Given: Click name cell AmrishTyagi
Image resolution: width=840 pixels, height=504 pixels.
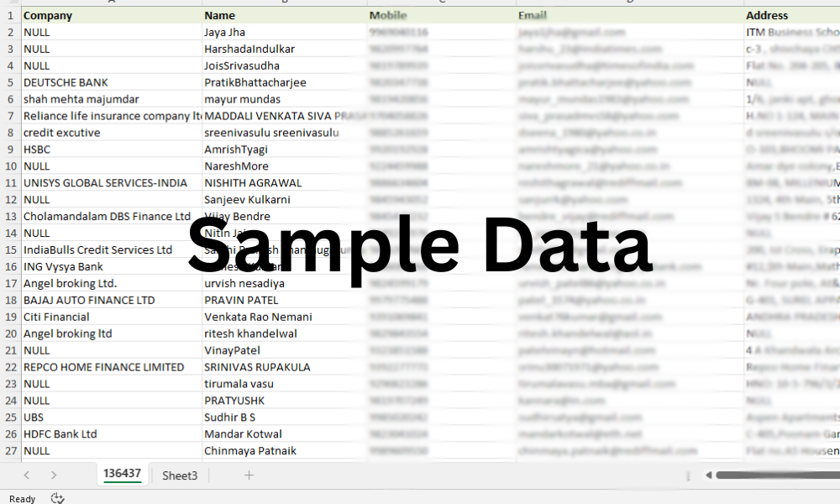Looking at the screenshot, I should [x=285, y=150].
